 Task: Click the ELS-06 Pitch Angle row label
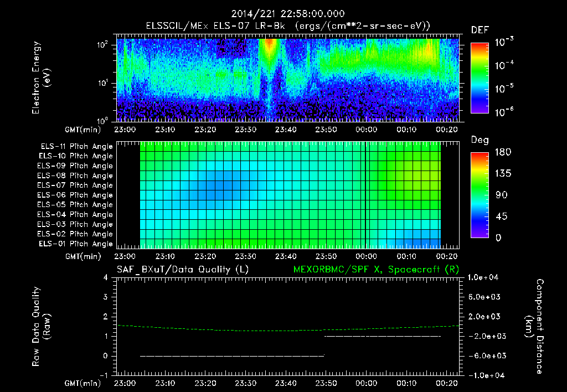75,195
